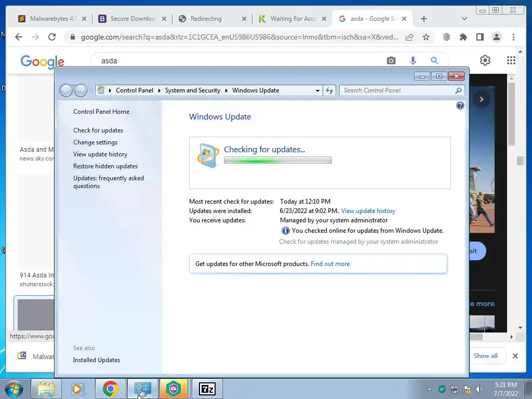Click the Control Panel forward navigation button
Screen dimensions: 532x399
click(81, 90)
